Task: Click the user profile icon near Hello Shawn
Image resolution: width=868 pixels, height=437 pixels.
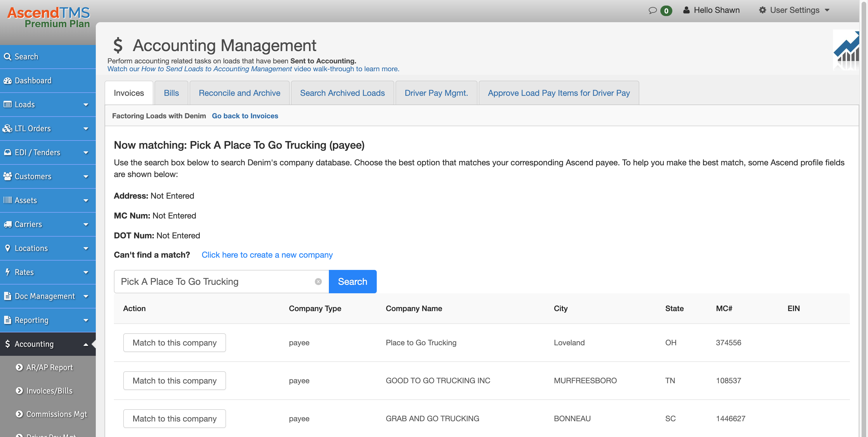Action: pos(686,10)
